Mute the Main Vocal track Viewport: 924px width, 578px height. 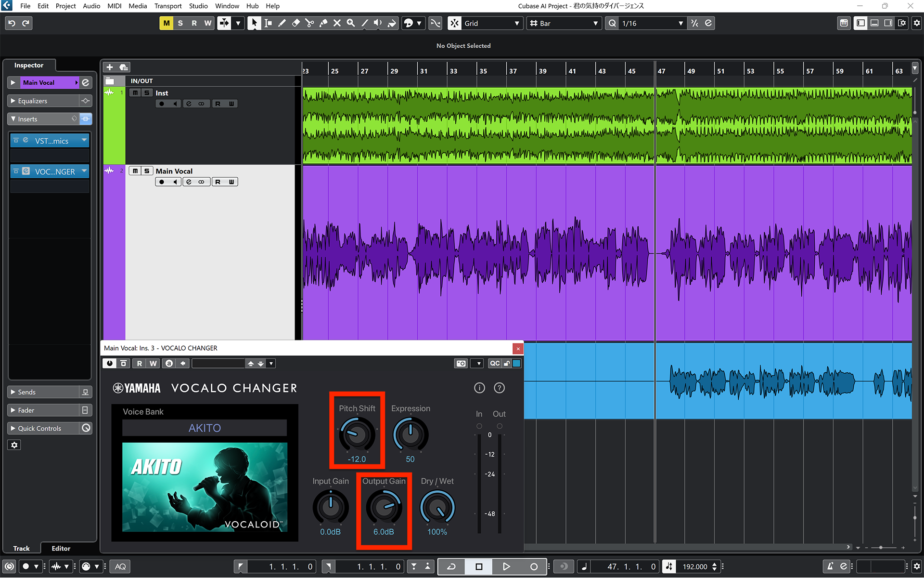pos(135,171)
